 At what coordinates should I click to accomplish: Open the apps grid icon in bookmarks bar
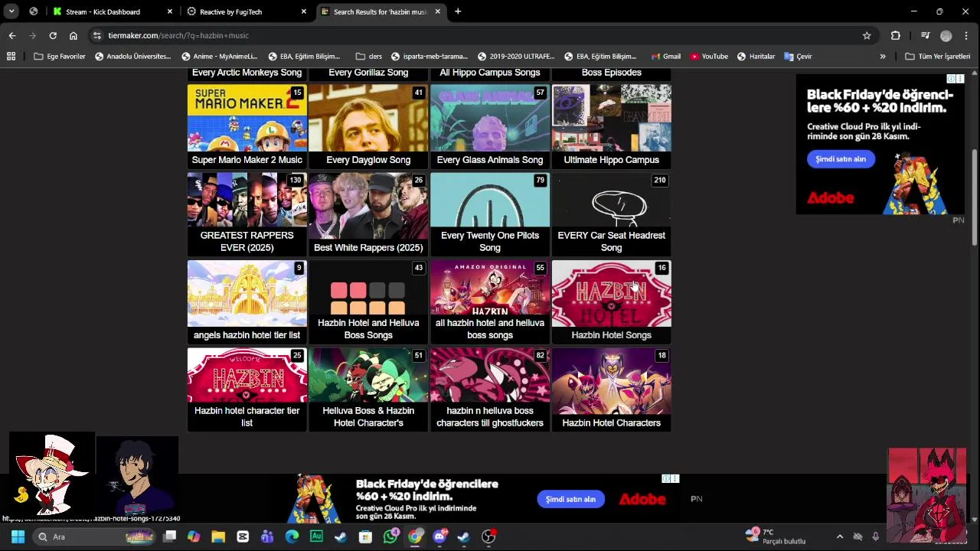point(11,56)
